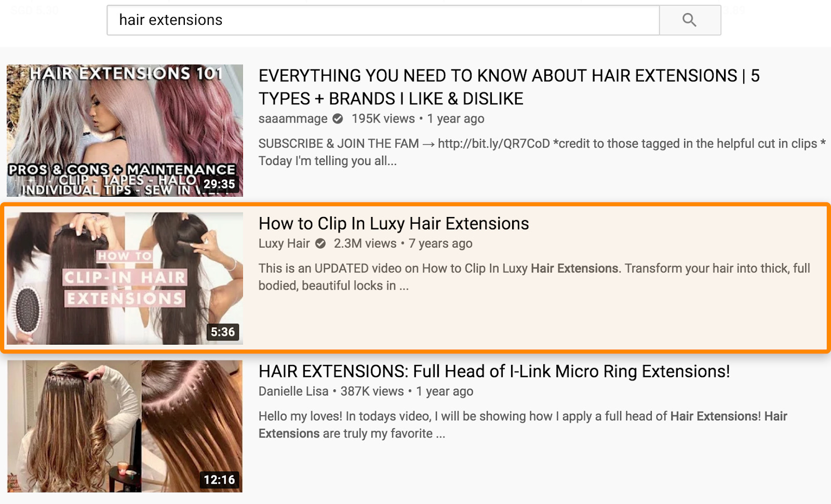Image resolution: width=831 pixels, height=504 pixels.
Task: Click the bit.ly subscribe link in description
Action: tap(493, 144)
